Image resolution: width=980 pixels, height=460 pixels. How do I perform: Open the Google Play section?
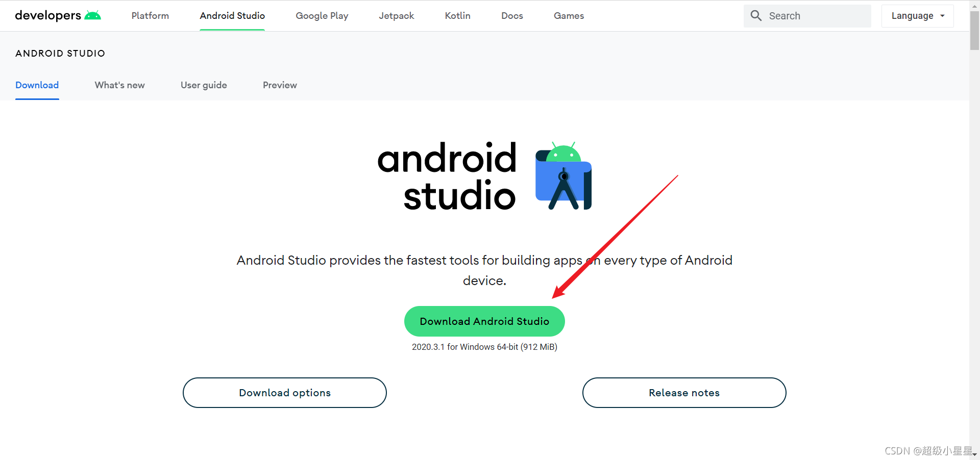pos(322,16)
